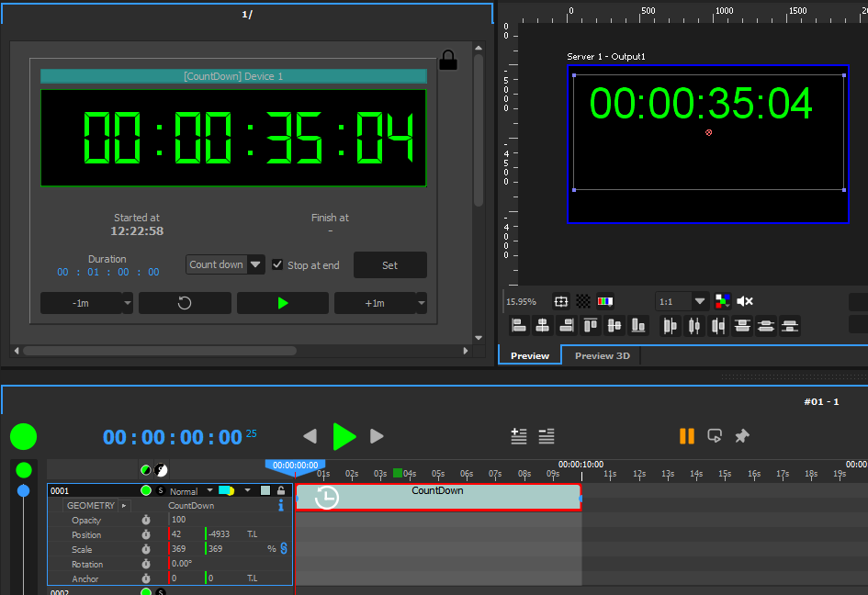
Task: Open the Normal blend mode dropdown on layer 0001
Action: coord(191,491)
